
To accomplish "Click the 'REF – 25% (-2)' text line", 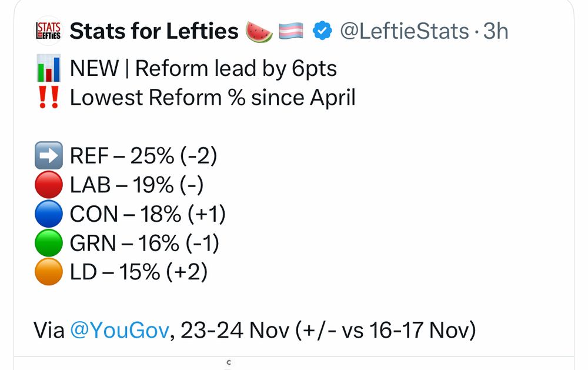I will [143, 156].
